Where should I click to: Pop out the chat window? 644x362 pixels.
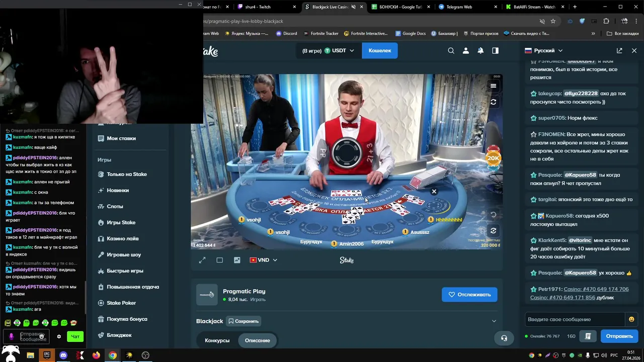(619, 50)
